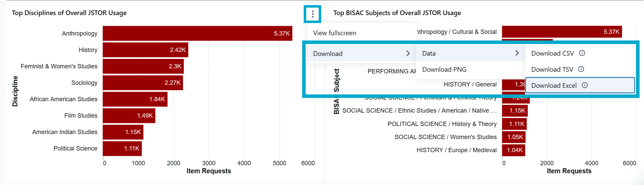644x185 pixels.
Task: Open the three-dot chart options menu
Action: 312,14
